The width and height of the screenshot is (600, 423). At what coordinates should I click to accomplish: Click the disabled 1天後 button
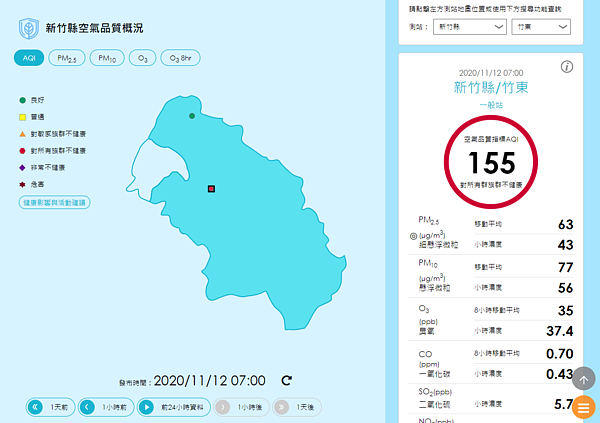click(297, 407)
